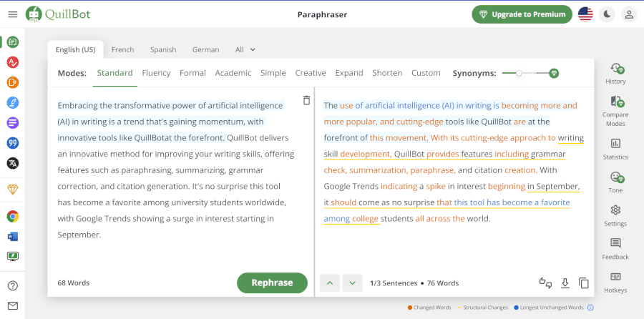The width and height of the screenshot is (644, 319).
Task: Open Settings gear panel
Action: (x=615, y=216)
